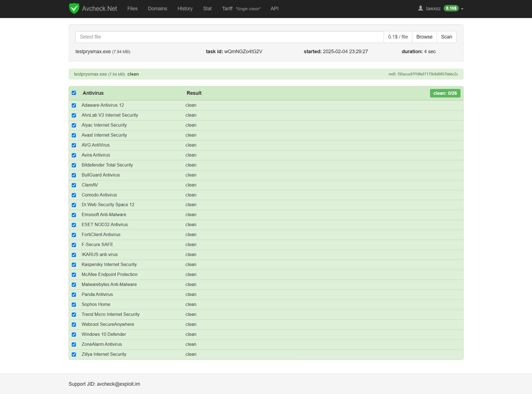Click the clean result for ClamAV
Screen dimensions: 532x394
coord(191,185)
